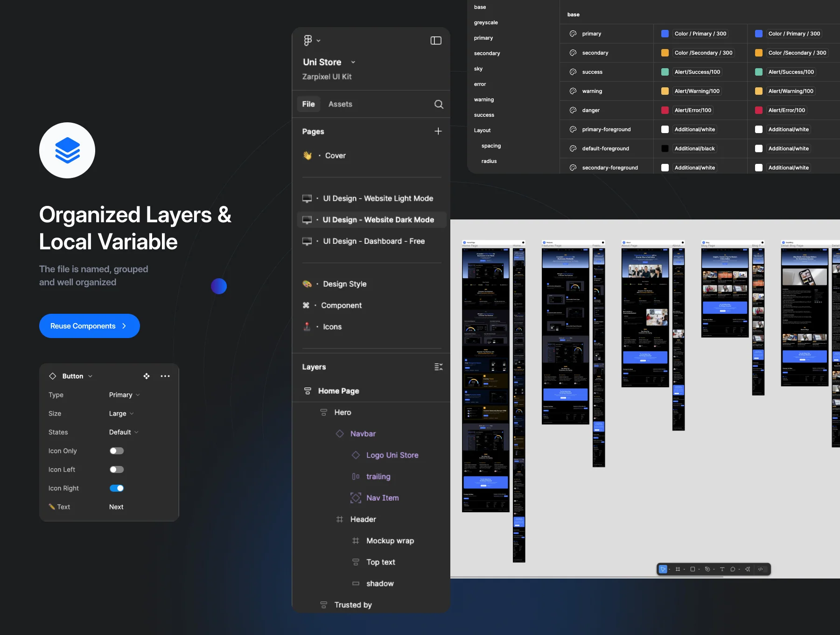Open the AI actions sparkle tool
The width and height of the screenshot is (840, 635).
point(748,569)
